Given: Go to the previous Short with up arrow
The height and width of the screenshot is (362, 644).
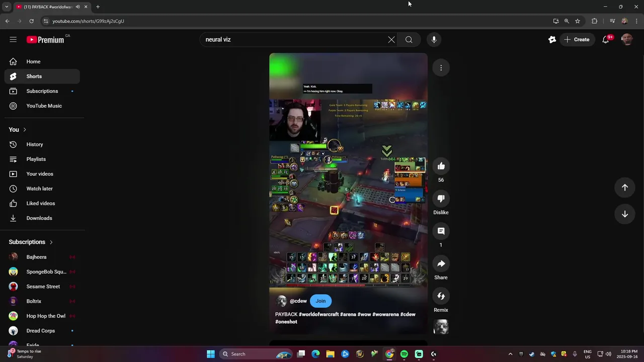Looking at the screenshot, I should [x=624, y=187].
